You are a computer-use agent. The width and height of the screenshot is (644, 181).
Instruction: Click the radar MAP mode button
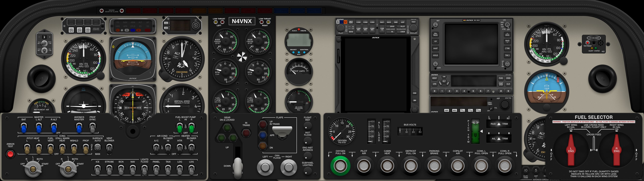436,48
